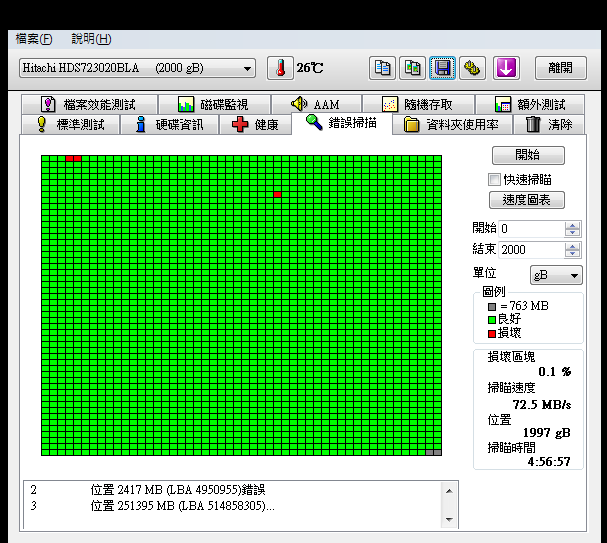Click the copy screenshot to clipboard icon
The image size is (607, 543).
(412, 68)
